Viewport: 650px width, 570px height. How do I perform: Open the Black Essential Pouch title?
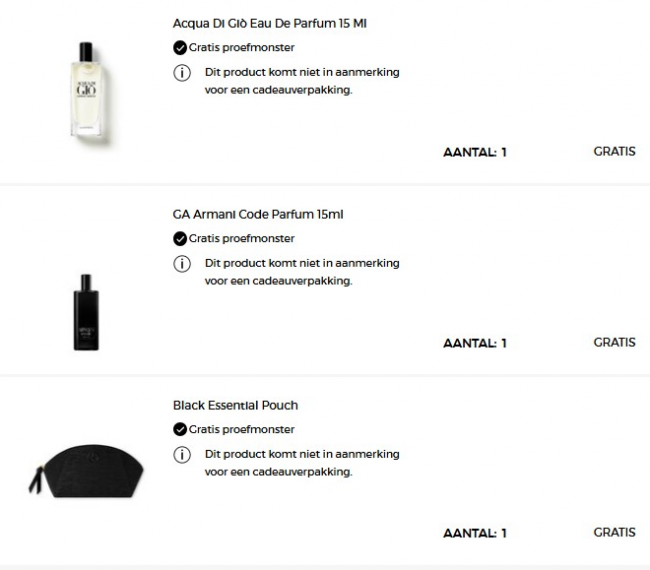point(236,405)
